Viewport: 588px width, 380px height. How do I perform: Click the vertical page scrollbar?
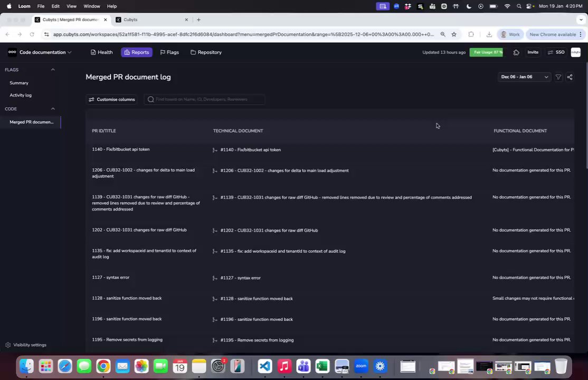(586, 116)
